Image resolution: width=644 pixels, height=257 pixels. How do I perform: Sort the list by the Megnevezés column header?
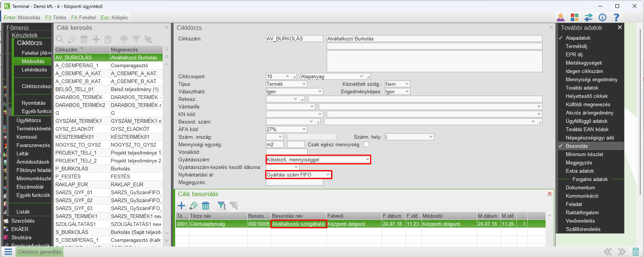click(x=136, y=50)
